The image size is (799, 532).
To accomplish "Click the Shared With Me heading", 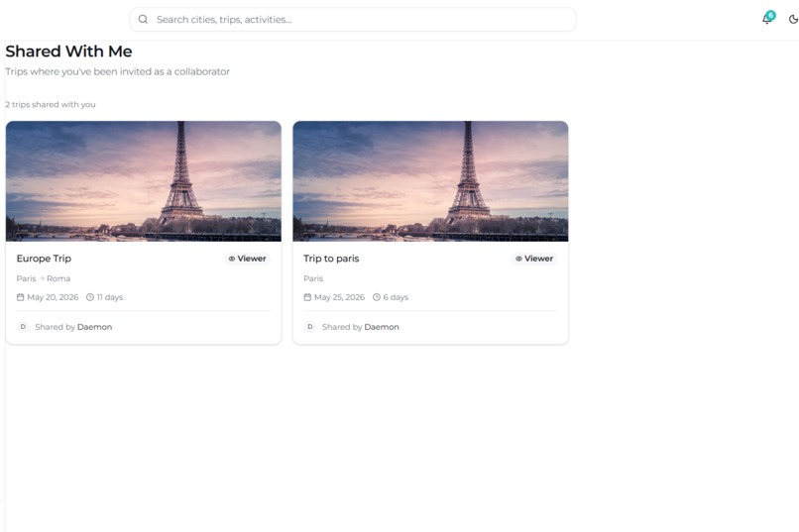I will (x=68, y=52).
